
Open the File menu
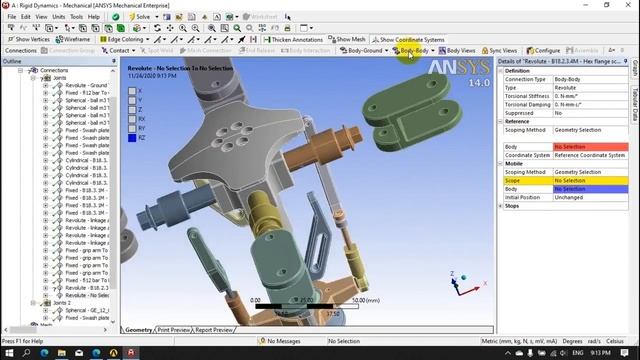coord(12,17)
